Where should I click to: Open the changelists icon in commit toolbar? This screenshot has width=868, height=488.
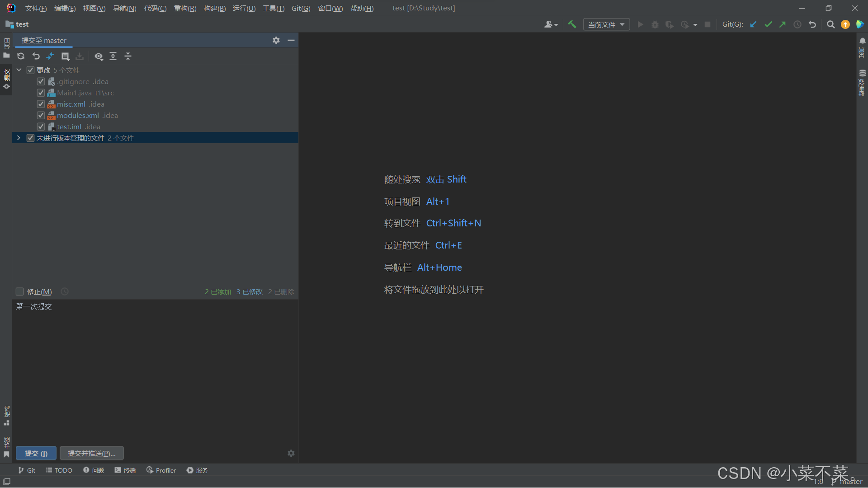point(65,56)
